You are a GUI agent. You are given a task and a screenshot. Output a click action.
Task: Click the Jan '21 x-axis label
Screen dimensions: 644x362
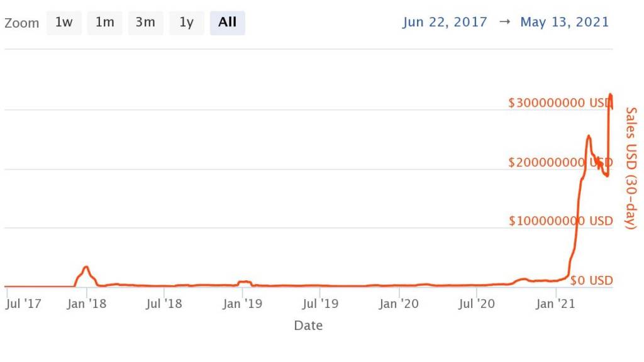[x=555, y=304]
